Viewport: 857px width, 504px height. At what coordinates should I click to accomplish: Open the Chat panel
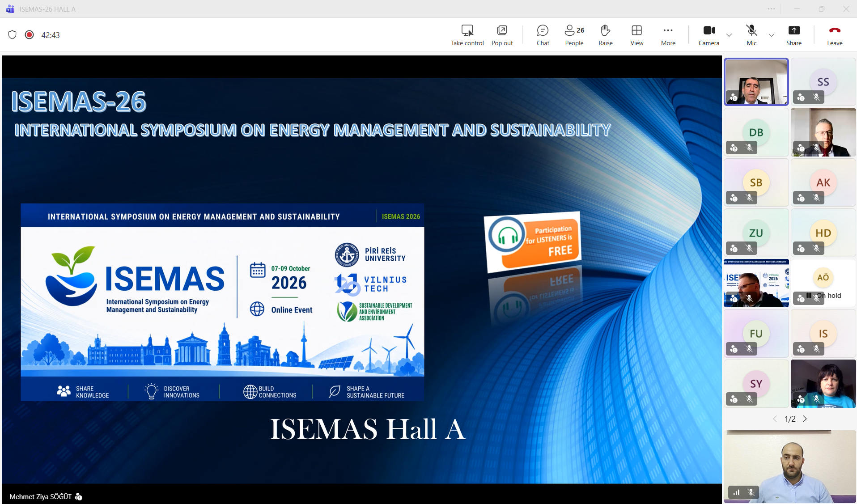coord(543,35)
